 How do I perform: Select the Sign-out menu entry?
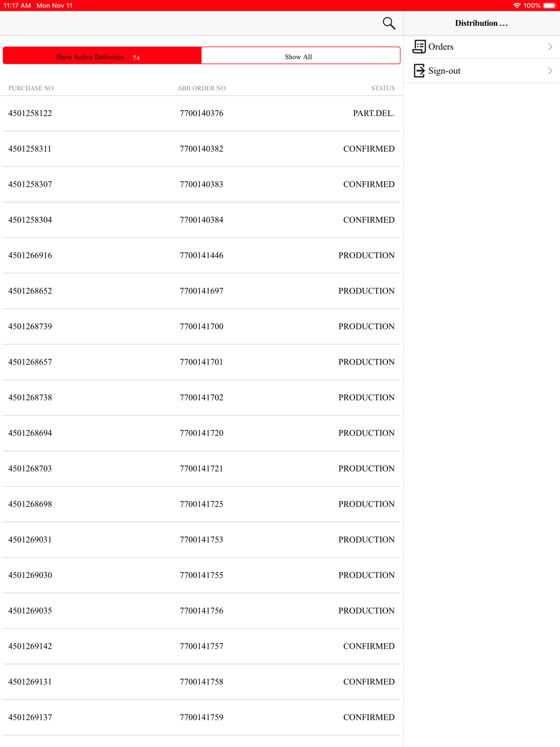click(482, 71)
